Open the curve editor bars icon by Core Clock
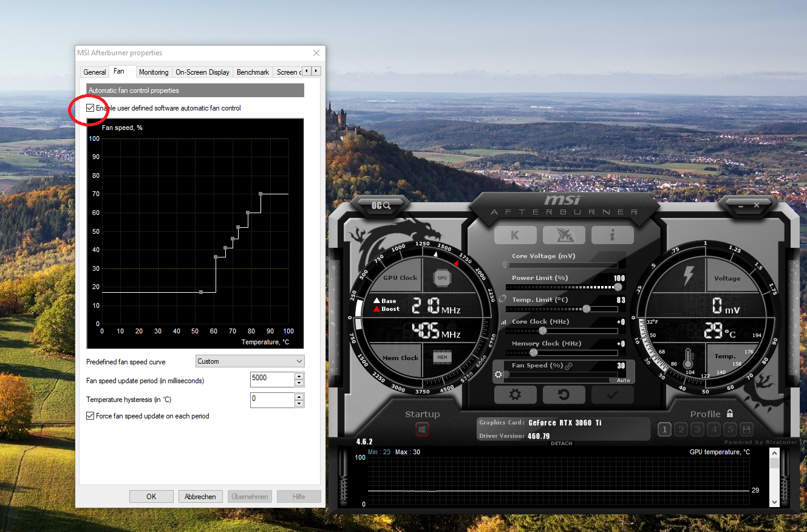807x532 pixels. (503, 322)
